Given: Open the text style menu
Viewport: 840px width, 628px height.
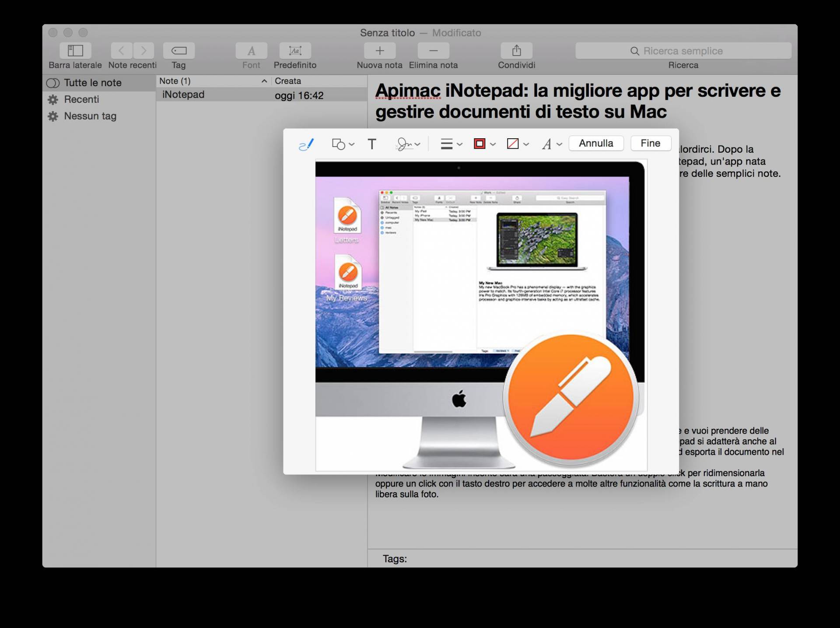Looking at the screenshot, I should 552,144.
